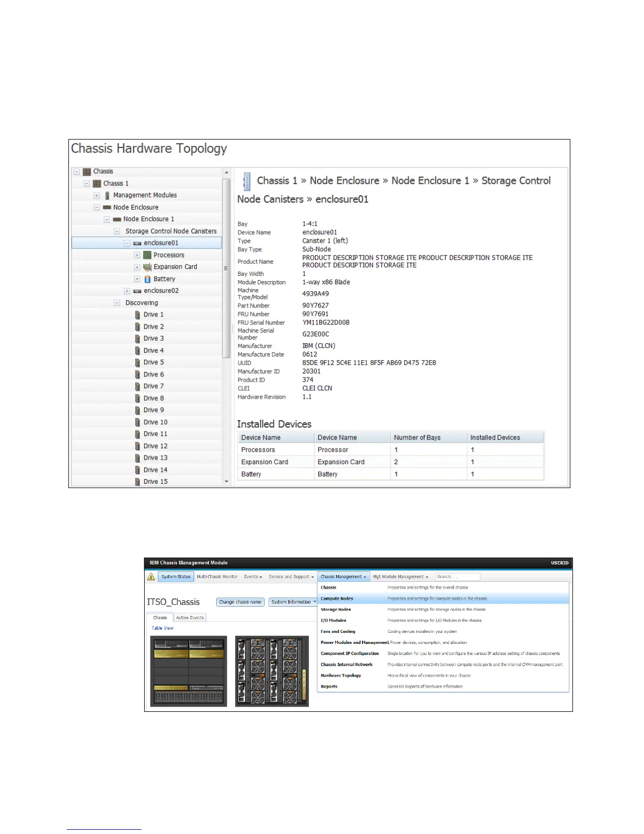Switch to the Active Events tab

[190, 618]
